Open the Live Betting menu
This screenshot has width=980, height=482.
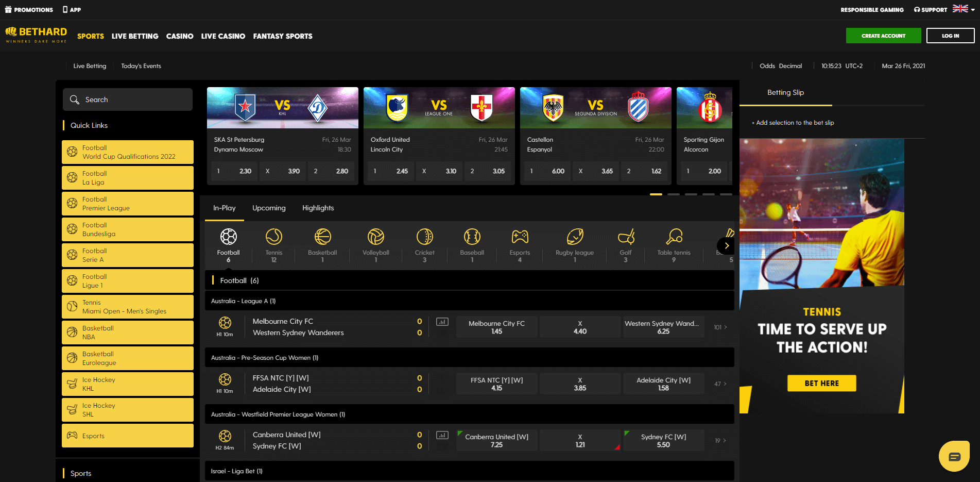point(135,36)
